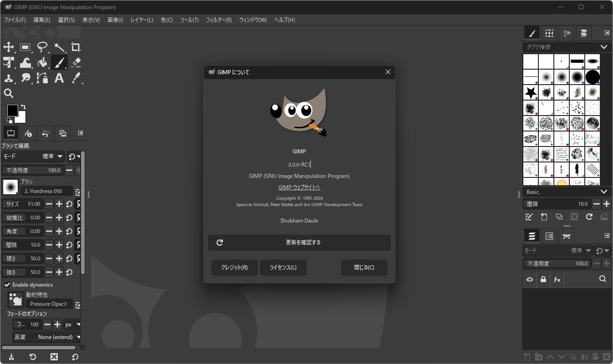Choose the Color Picker tool

[x=76, y=78]
